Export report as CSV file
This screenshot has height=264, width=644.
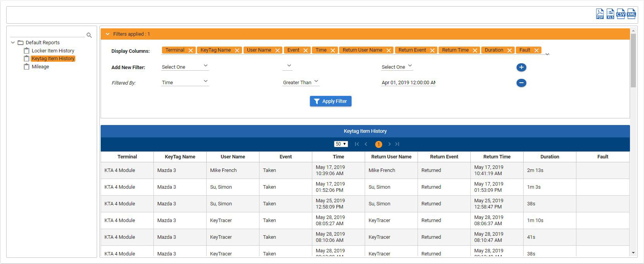point(621,14)
